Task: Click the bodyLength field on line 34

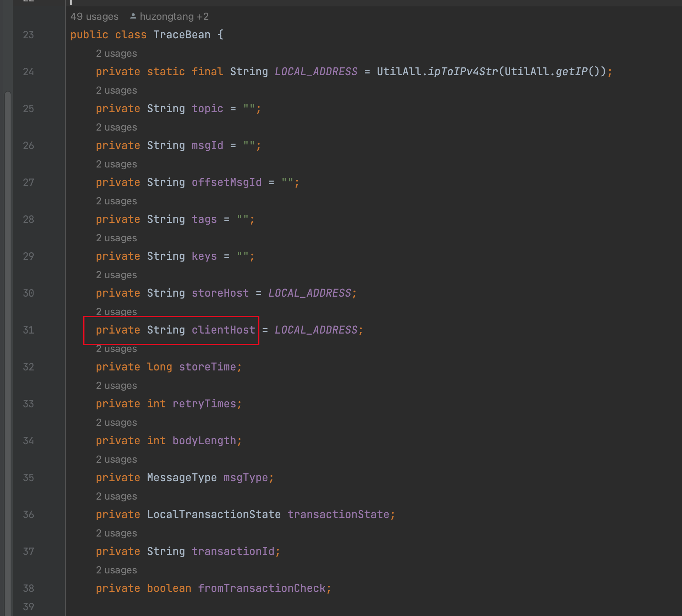Action: [206, 440]
